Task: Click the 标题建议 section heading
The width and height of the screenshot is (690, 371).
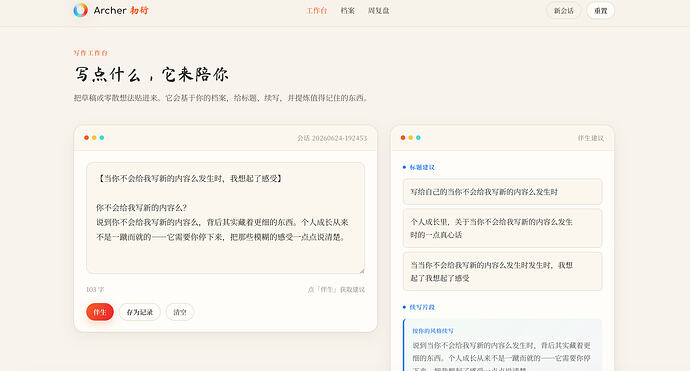Action: 422,167
